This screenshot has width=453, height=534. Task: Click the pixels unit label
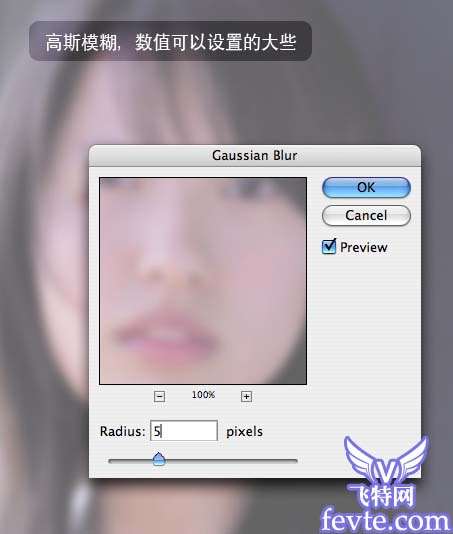(x=245, y=432)
